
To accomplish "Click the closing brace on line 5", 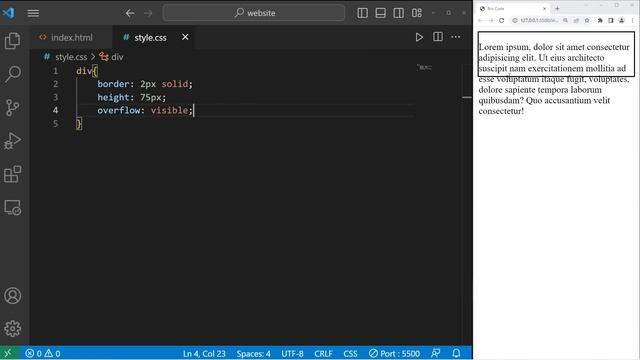I will pyautogui.click(x=79, y=124).
